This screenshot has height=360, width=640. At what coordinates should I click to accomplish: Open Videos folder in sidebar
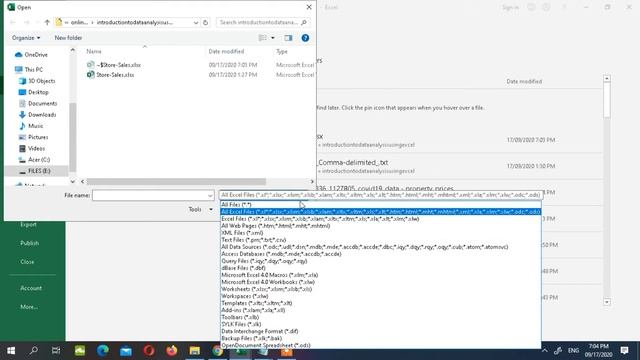(x=32, y=149)
